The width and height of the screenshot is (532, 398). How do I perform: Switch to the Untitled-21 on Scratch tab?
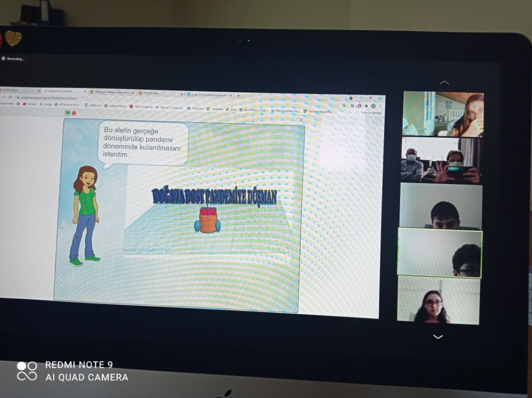64,92
